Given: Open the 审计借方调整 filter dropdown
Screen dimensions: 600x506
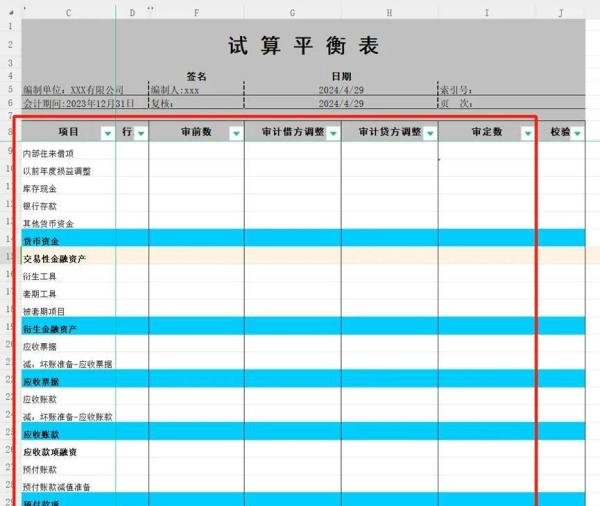Looking at the screenshot, I should tap(333, 133).
